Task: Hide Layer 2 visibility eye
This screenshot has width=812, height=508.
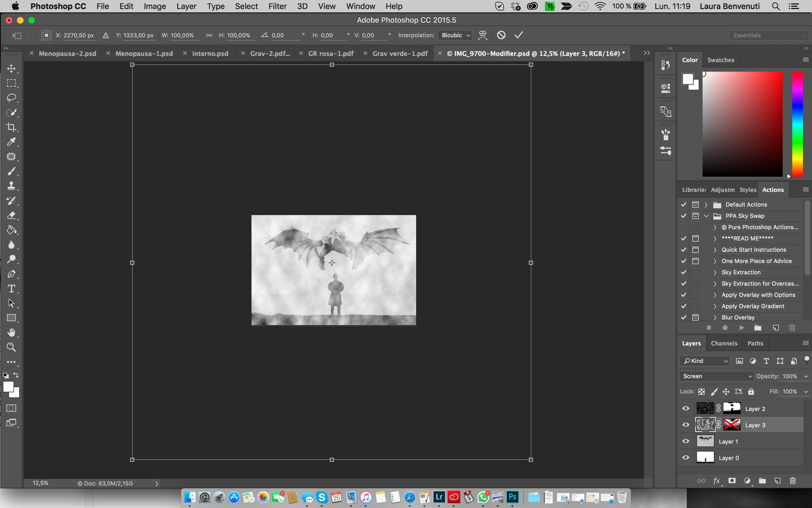Action: [x=686, y=409]
